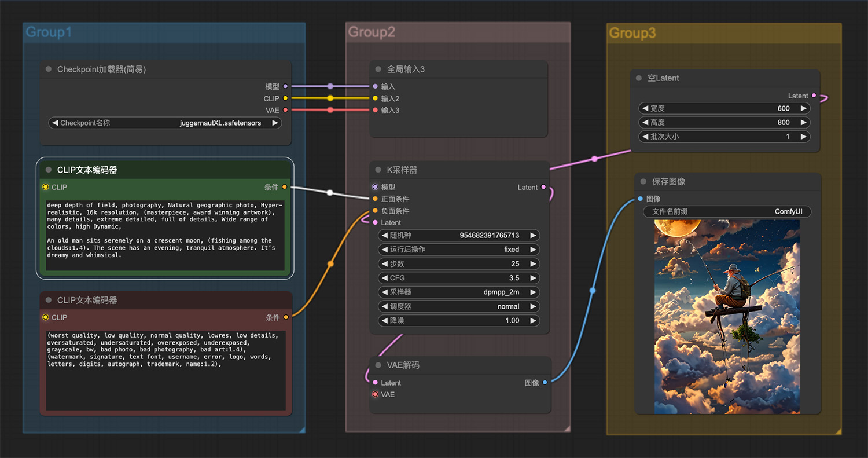Image resolution: width=868 pixels, height=458 pixels.
Task: Edit the 文件名前缀 ComfyUI field
Action: point(727,212)
